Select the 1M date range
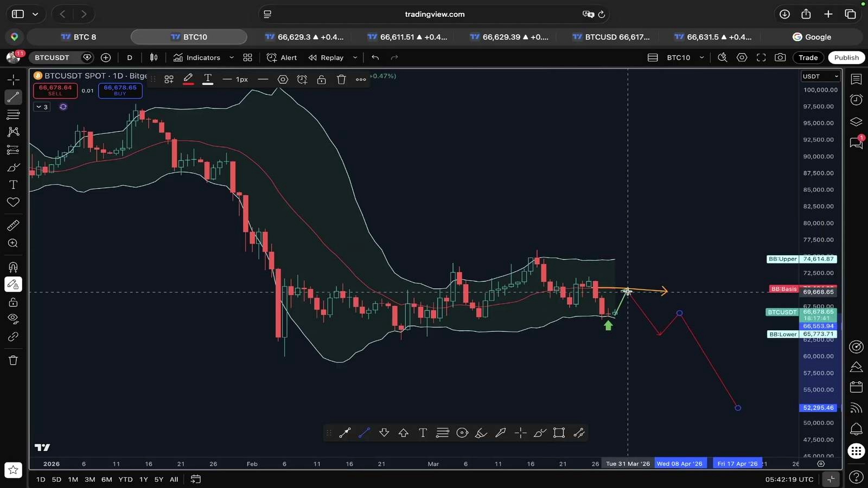The image size is (868, 488). point(73,479)
